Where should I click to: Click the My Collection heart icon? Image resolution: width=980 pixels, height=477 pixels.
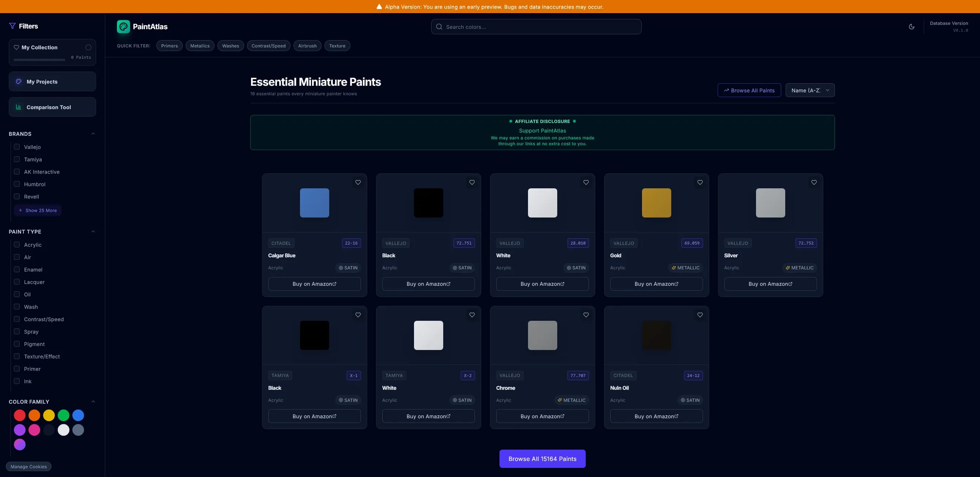tap(16, 47)
